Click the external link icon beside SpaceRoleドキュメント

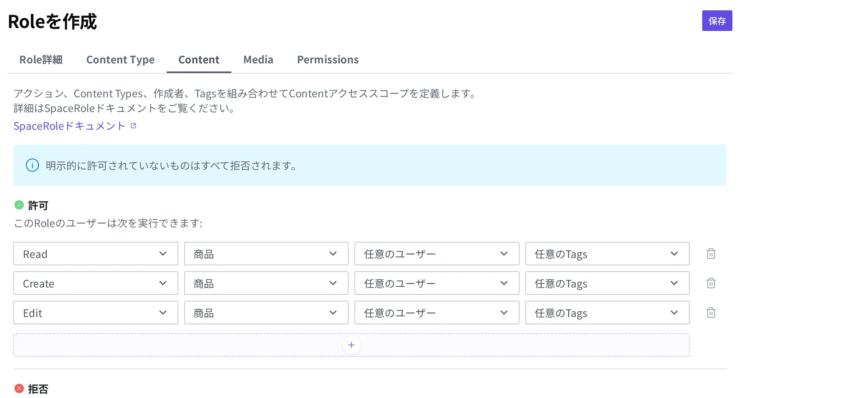click(x=133, y=126)
